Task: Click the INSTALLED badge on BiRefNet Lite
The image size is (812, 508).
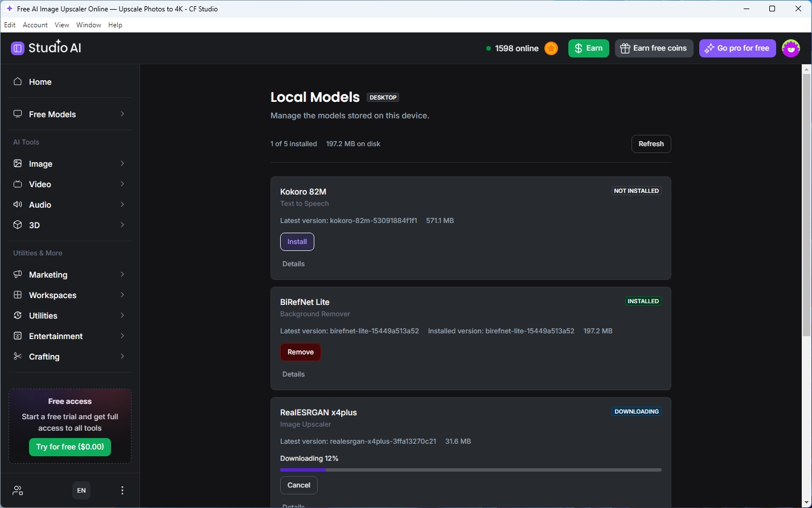Action: click(643, 302)
